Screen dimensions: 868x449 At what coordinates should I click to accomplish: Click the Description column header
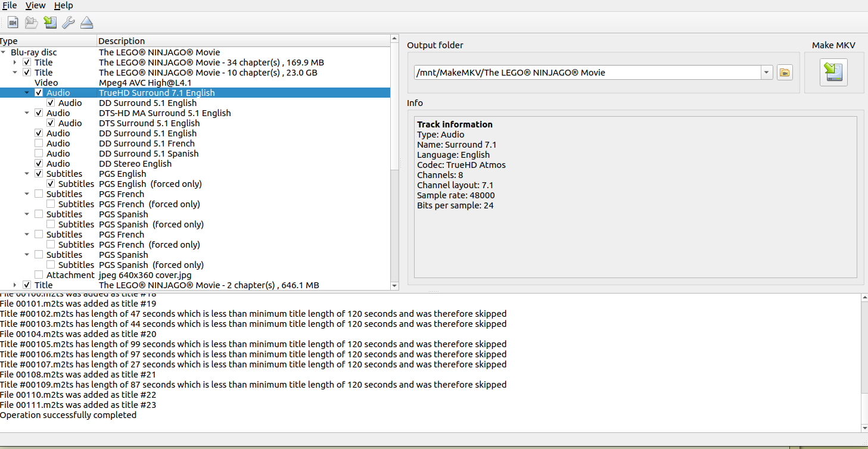tap(243, 41)
